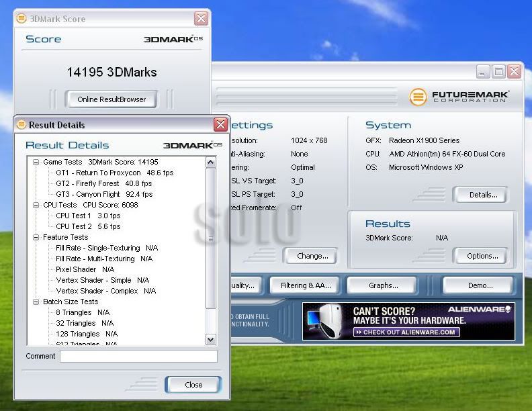Select GT3 - Canyon Flight row
This screenshot has height=411, width=532.
point(104,194)
